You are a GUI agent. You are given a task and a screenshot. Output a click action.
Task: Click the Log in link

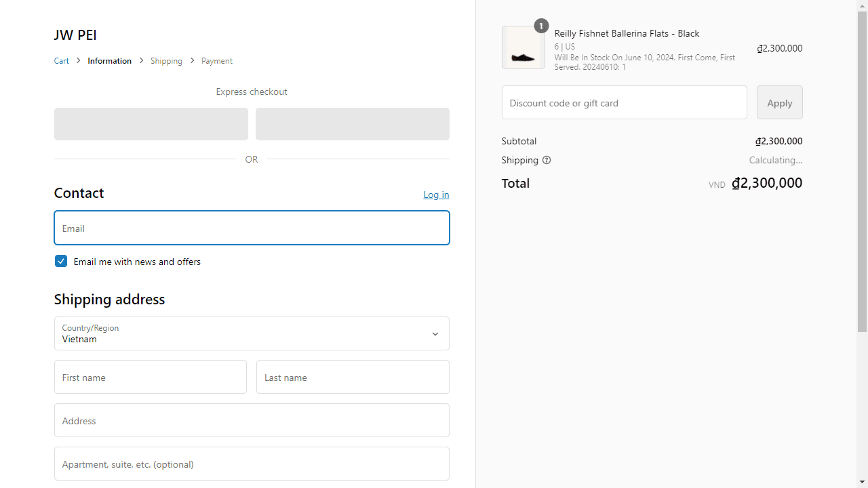click(x=436, y=195)
